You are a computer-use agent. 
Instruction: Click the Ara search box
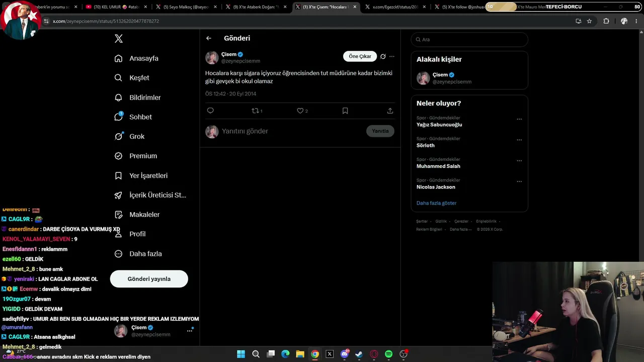469,39
